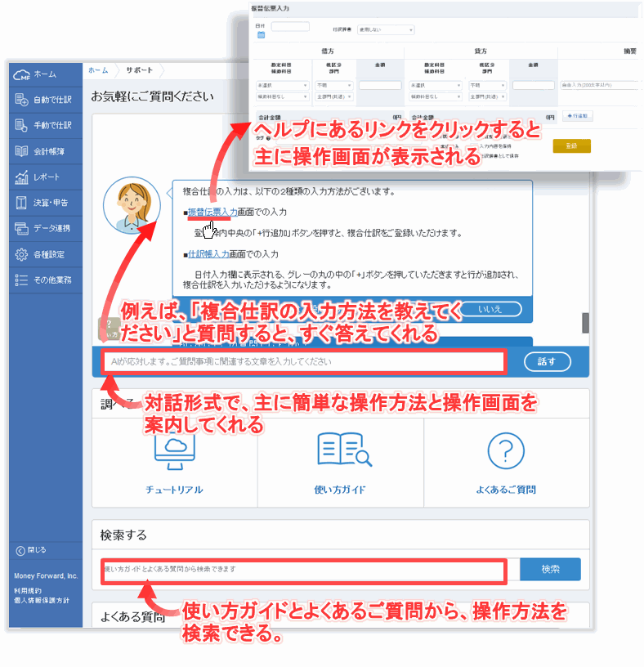Click the 貸方 金額 input field
This screenshot has width=644, height=667.
534,86
